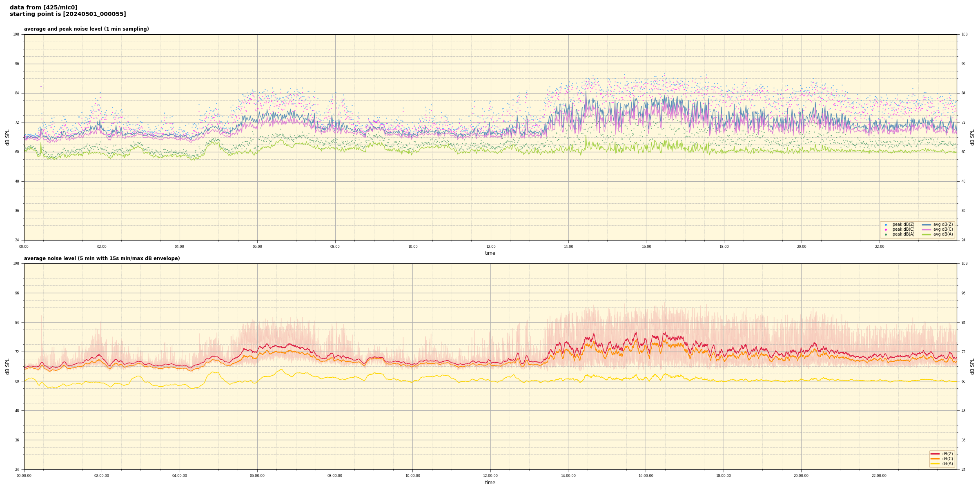Viewport: 980px width, 490px height.
Task: Click the upper chart's 'time' x-axis label
Action: click(x=490, y=253)
